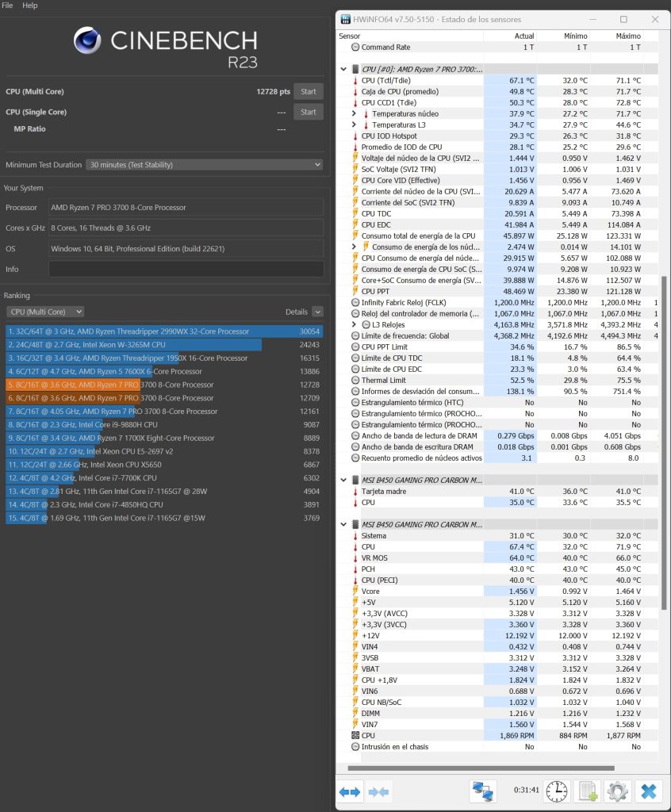Click the Processor field in Your System
Image resolution: width=671 pixels, height=812 pixels.
186,207
